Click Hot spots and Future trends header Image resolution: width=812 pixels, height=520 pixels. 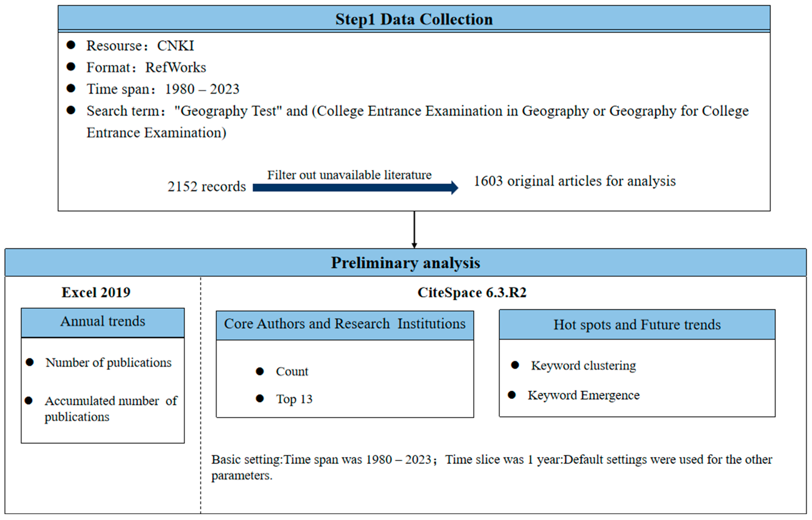point(636,325)
